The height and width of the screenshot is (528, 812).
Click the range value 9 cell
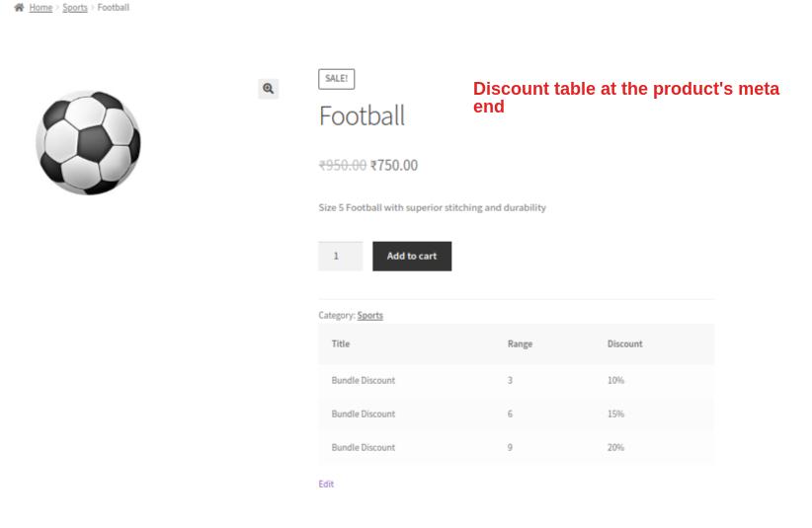(510, 448)
